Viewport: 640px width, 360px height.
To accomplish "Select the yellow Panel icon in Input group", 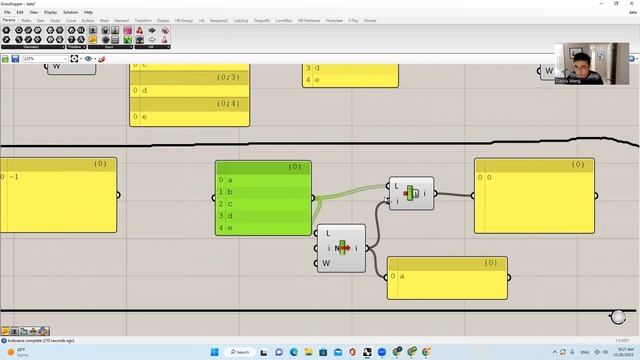I will pos(93,40).
